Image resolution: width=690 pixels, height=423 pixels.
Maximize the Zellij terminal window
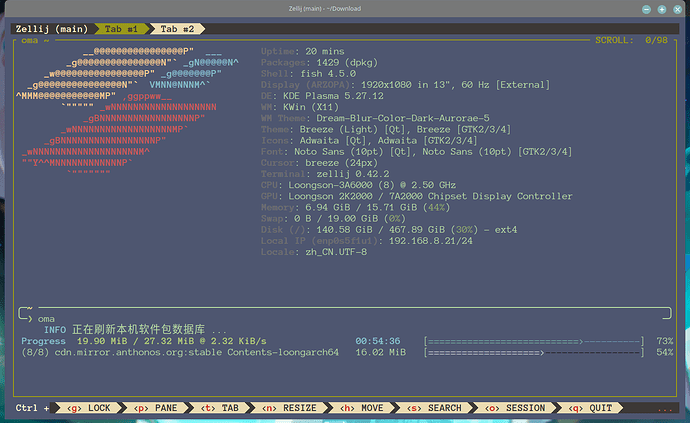click(662, 9)
